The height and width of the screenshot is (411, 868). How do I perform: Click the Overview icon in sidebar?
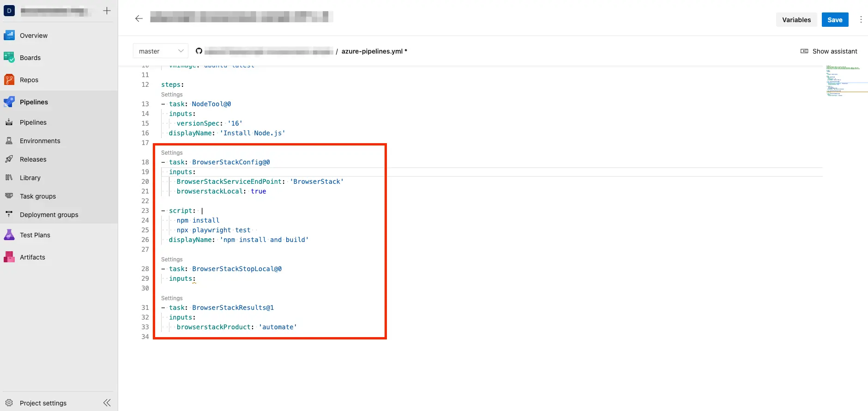click(x=9, y=36)
